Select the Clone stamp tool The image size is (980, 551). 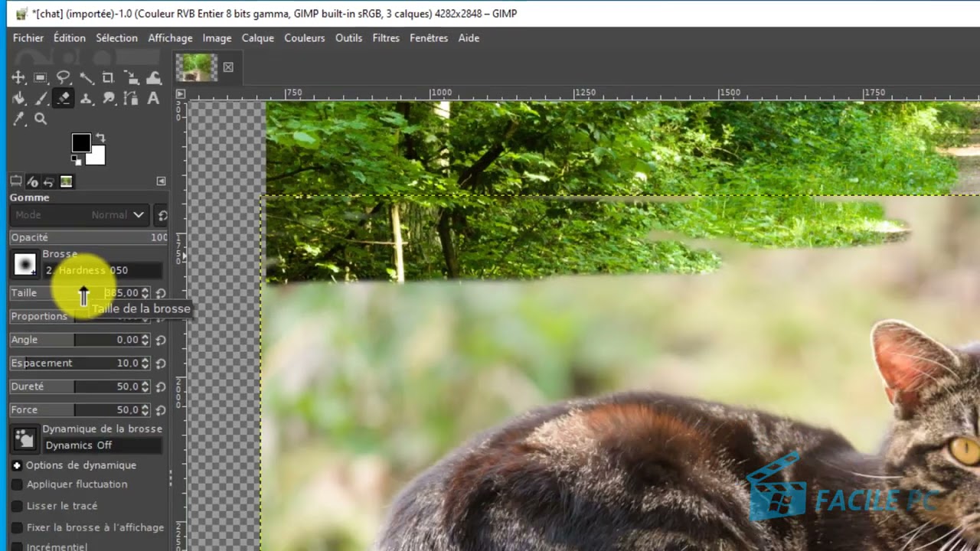(x=86, y=98)
